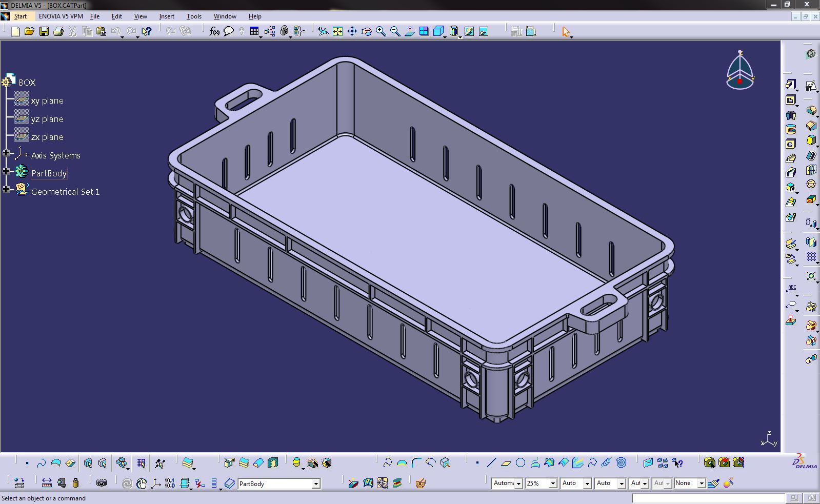Open the Edit menu

click(117, 16)
